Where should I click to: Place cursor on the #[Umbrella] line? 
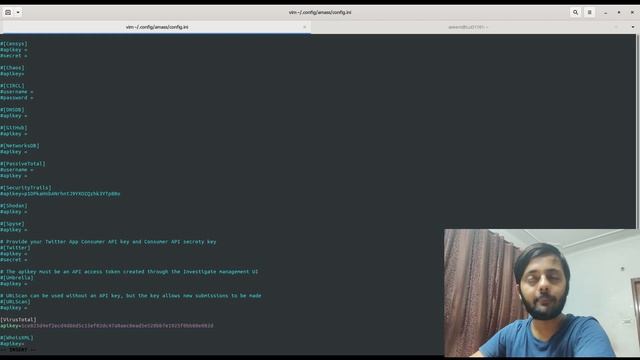pos(17,278)
